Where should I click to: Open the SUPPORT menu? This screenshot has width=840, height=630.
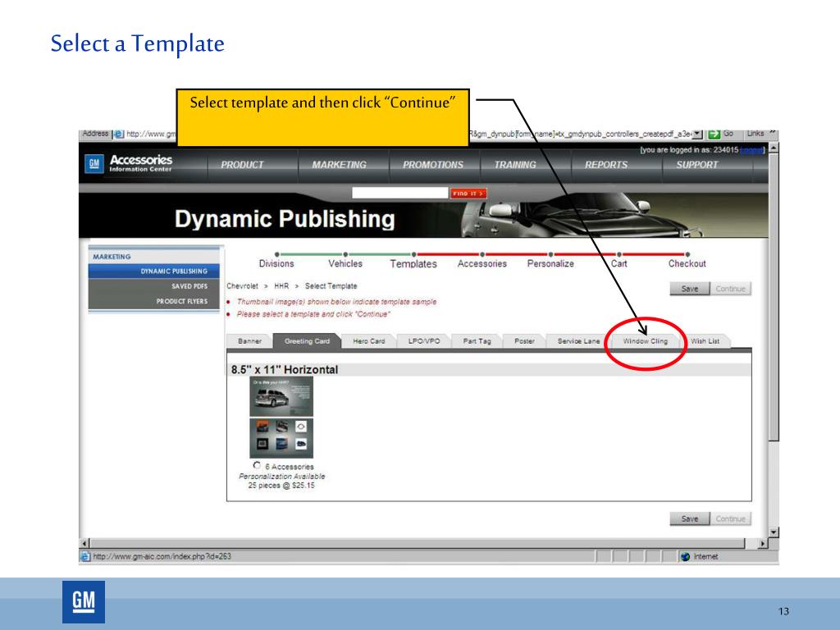click(696, 165)
